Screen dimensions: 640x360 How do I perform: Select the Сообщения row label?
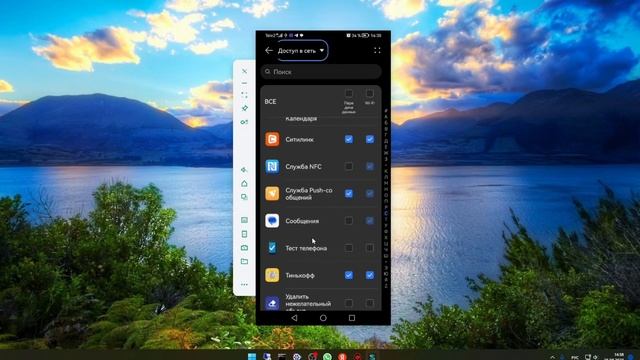[x=302, y=221]
